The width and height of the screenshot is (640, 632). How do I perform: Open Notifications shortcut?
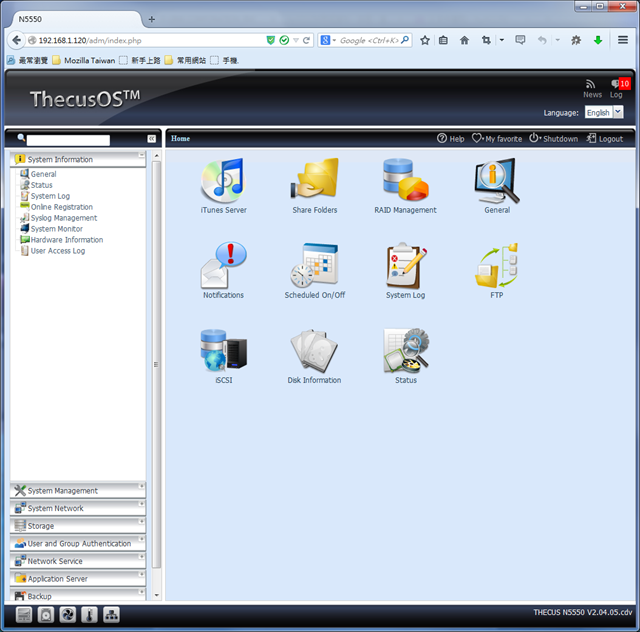coord(223,265)
